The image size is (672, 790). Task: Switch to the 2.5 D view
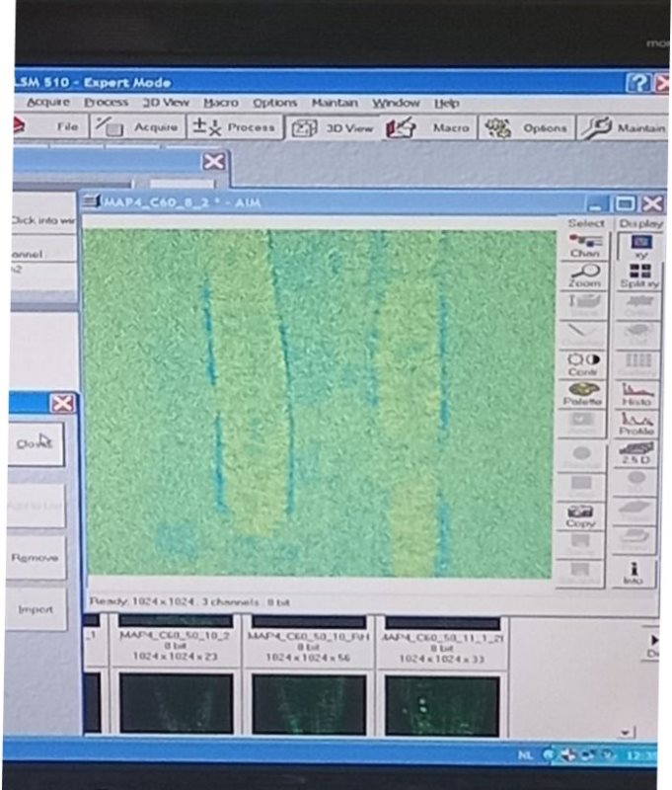(637, 453)
